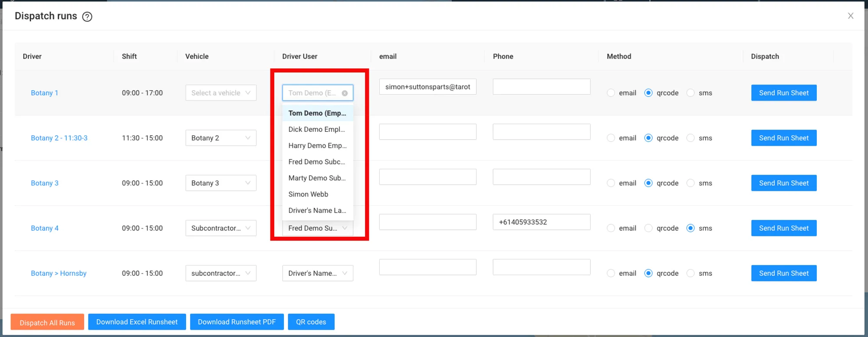Download the Excel Runsheet
868x337 pixels.
pyautogui.click(x=137, y=322)
